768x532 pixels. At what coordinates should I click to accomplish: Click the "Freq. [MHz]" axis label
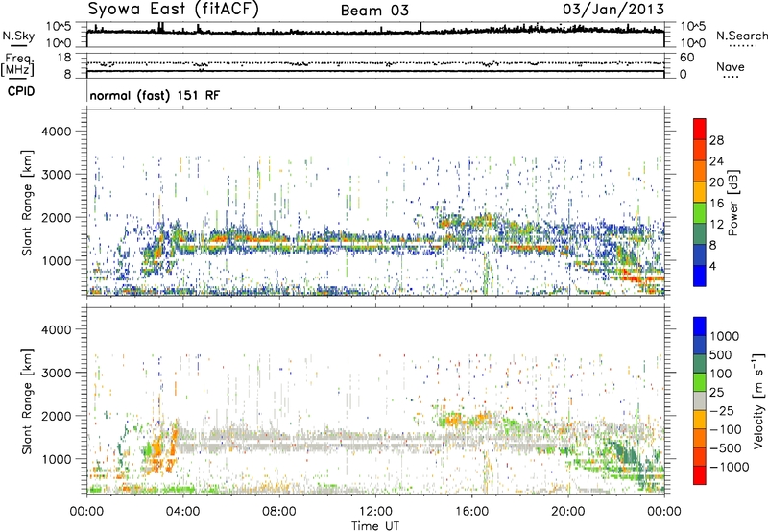pyautogui.click(x=17, y=64)
